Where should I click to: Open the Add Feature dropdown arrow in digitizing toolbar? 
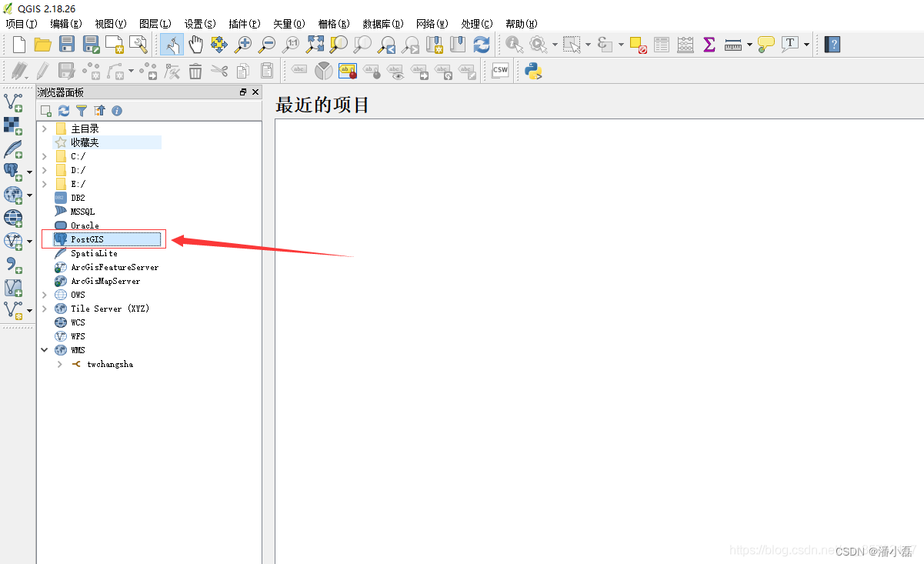click(x=132, y=71)
